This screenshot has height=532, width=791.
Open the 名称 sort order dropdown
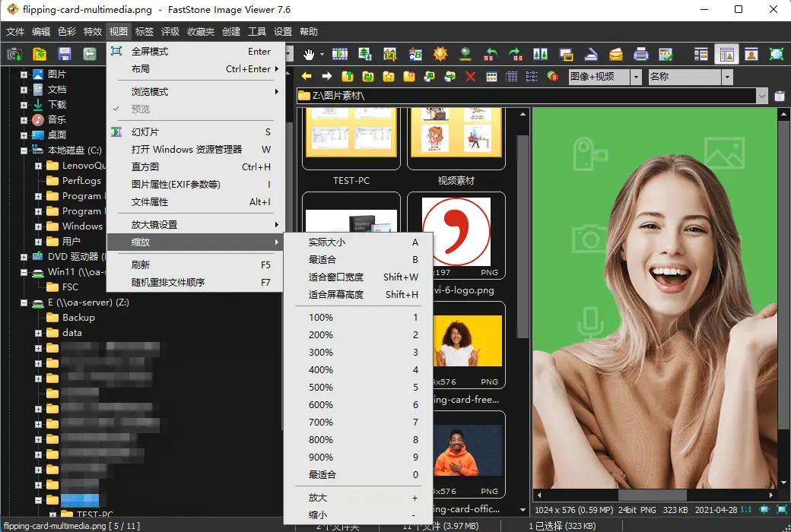tap(727, 77)
